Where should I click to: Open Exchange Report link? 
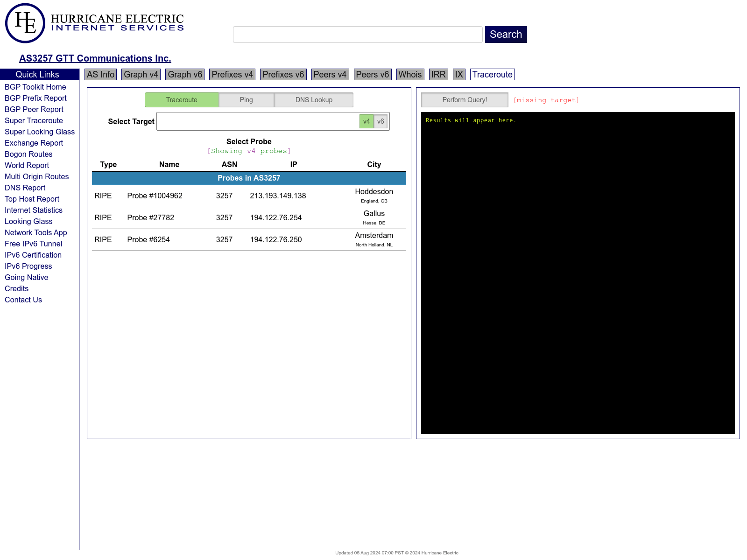pyautogui.click(x=34, y=143)
